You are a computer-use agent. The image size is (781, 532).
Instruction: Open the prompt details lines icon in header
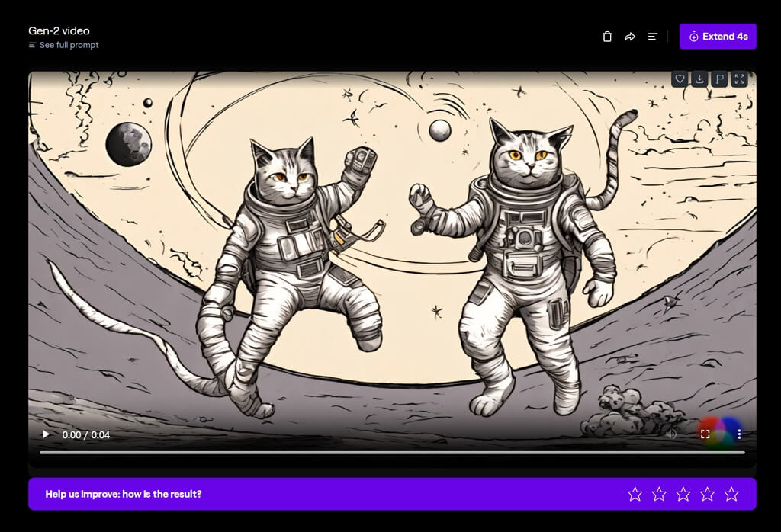pos(652,37)
